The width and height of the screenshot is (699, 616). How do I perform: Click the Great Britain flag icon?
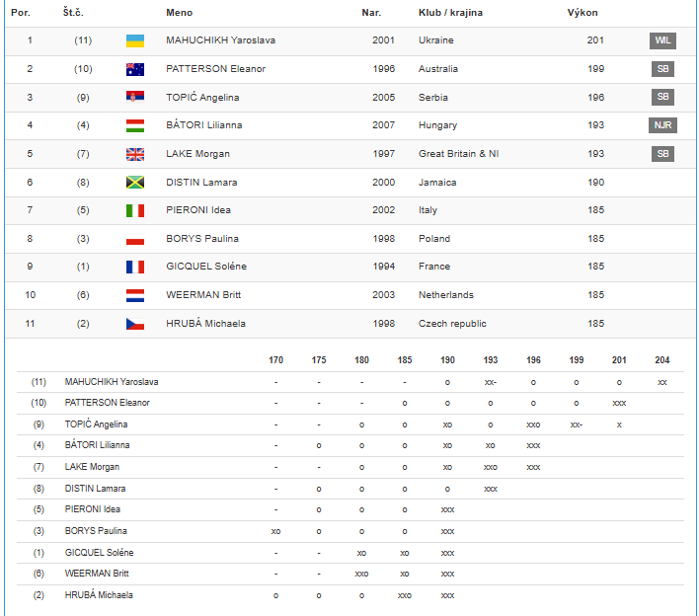coord(135,154)
